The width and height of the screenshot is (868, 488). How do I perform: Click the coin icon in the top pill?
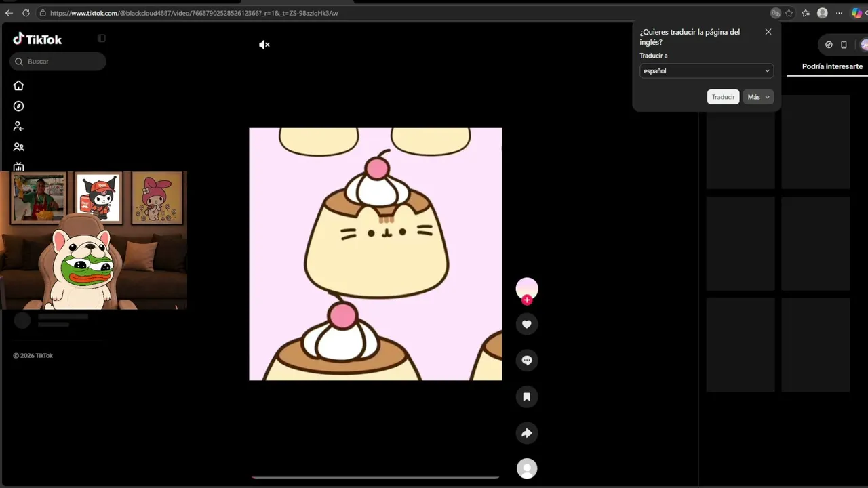[829, 45]
